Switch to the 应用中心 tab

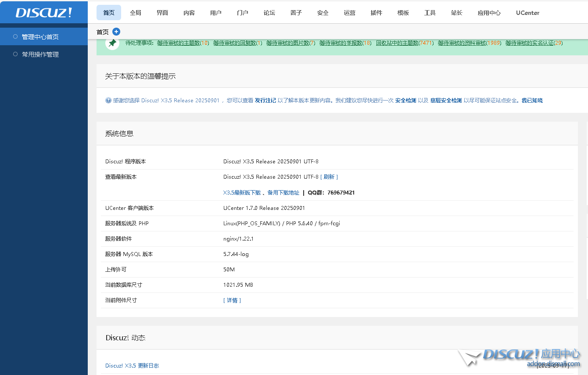[489, 13]
